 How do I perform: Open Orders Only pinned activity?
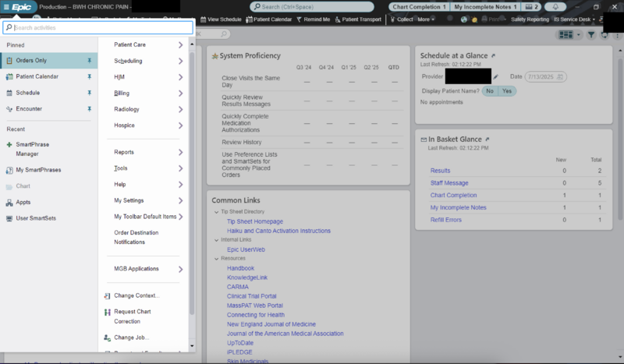click(31, 60)
